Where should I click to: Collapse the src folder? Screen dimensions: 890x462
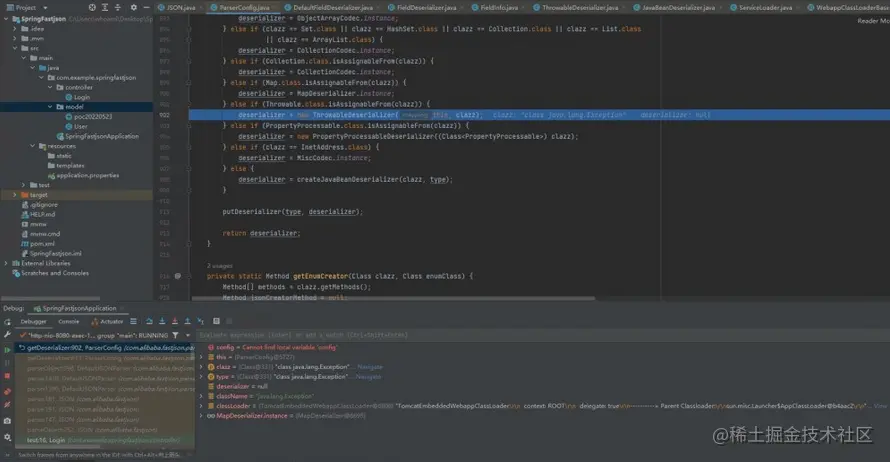pyautogui.click(x=15, y=48)
